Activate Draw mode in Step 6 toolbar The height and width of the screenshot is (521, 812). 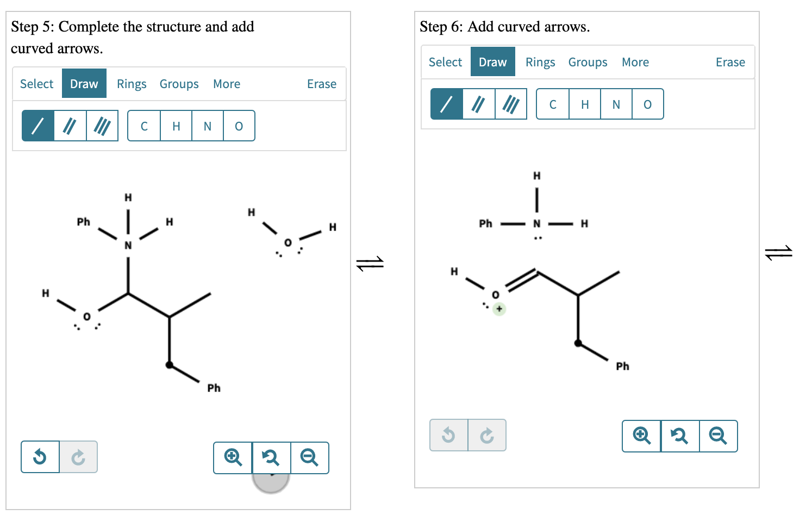[492, 61]
